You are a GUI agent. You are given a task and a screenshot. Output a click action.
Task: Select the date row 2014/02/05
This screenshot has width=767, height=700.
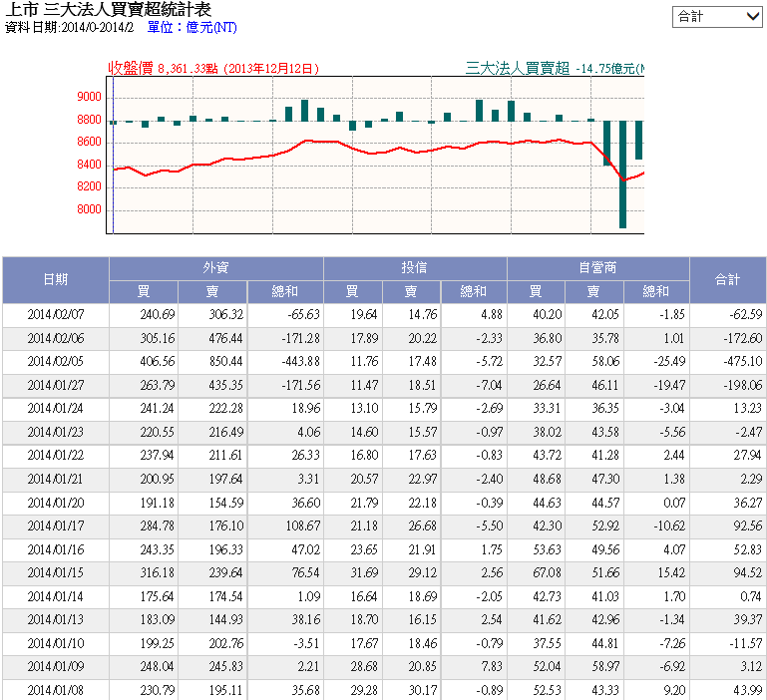(x=383, y=362)
